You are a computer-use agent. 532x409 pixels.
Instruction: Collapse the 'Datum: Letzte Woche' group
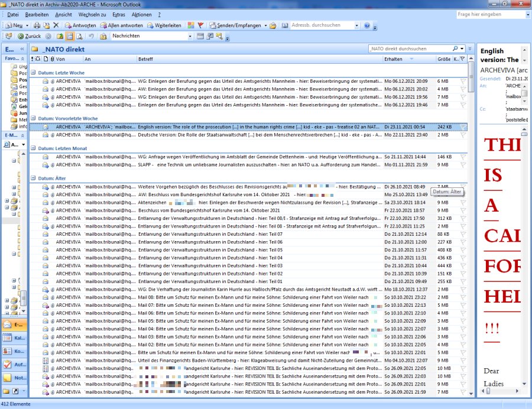pyautogui.click(x=33, y=72)
